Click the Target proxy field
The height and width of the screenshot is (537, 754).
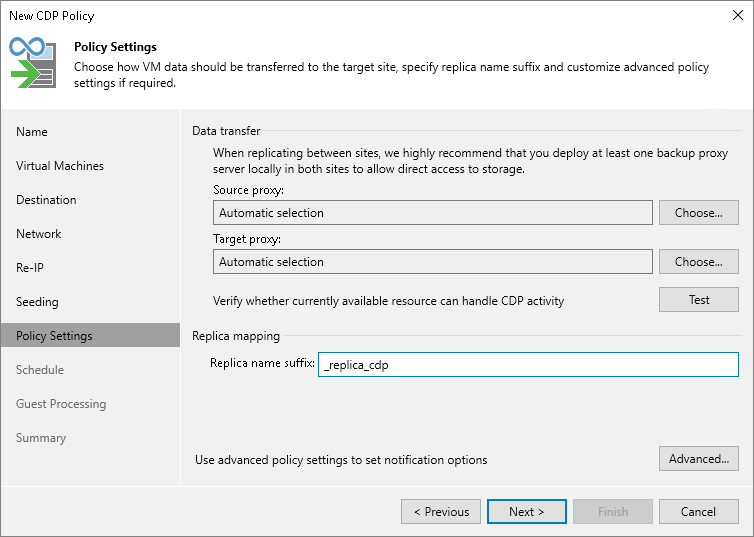[x=433, y=262]
